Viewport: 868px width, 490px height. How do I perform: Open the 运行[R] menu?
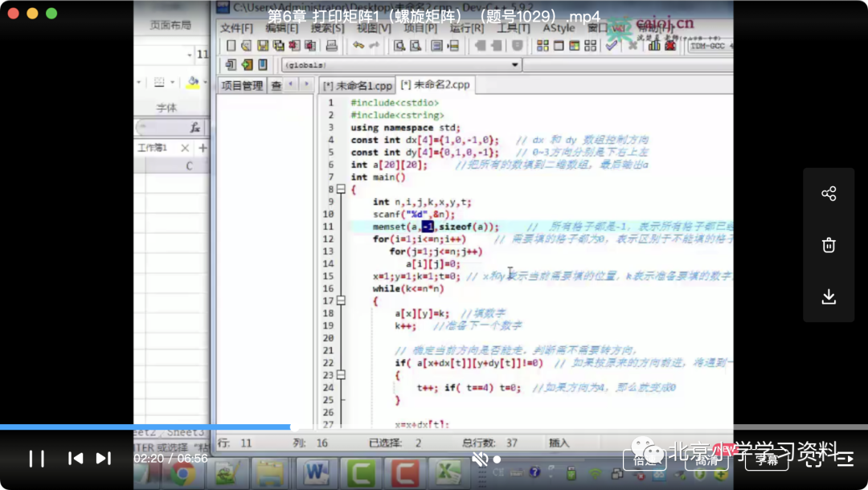pos(466,27)
